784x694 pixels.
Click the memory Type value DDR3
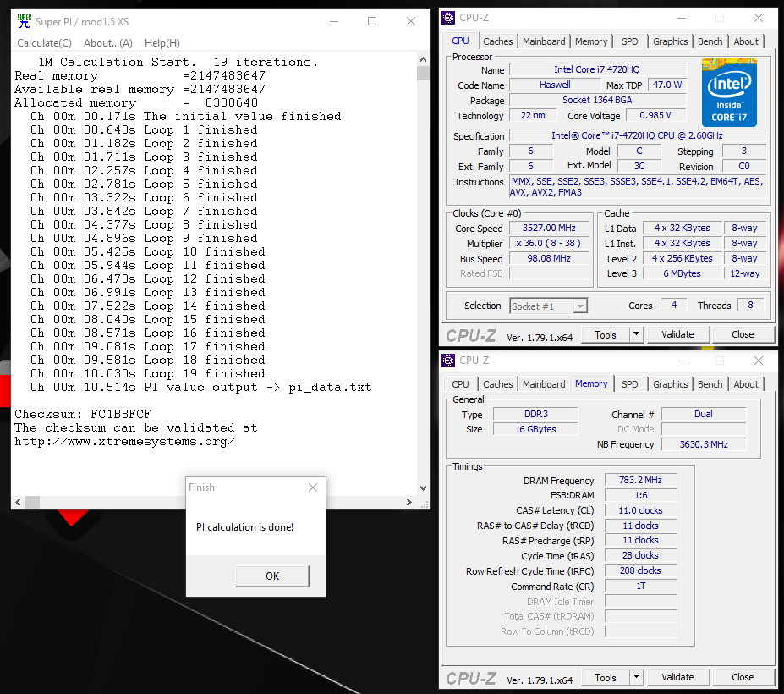535,415
